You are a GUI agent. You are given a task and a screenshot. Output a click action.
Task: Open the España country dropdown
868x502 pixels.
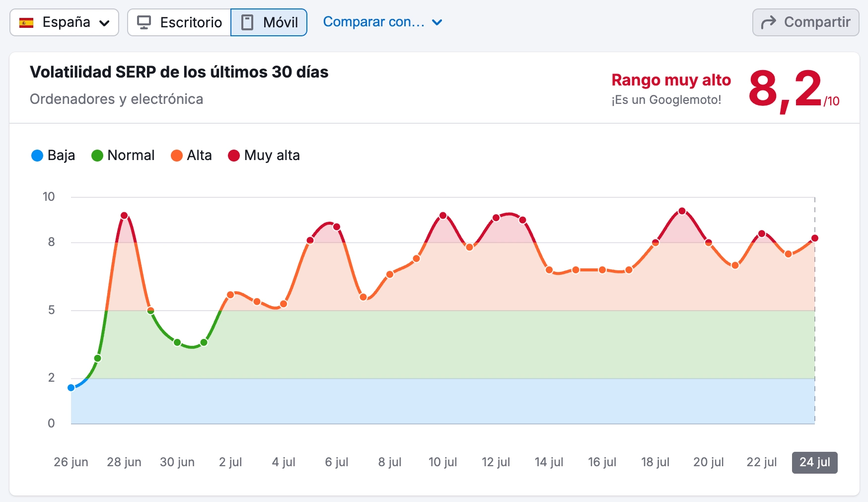click(x=64, y=22)
